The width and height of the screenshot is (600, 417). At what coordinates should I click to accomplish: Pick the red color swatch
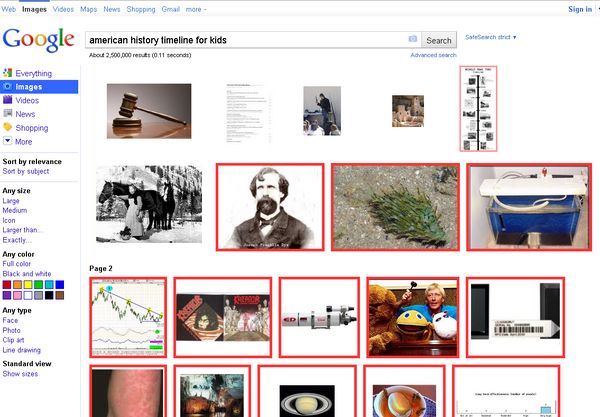point(7,285)
